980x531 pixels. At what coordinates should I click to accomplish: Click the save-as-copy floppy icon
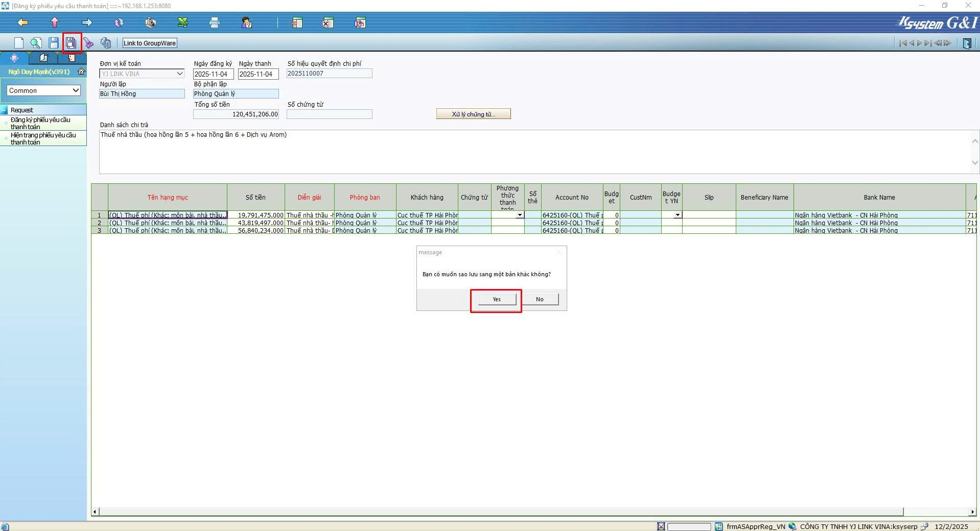72,43
